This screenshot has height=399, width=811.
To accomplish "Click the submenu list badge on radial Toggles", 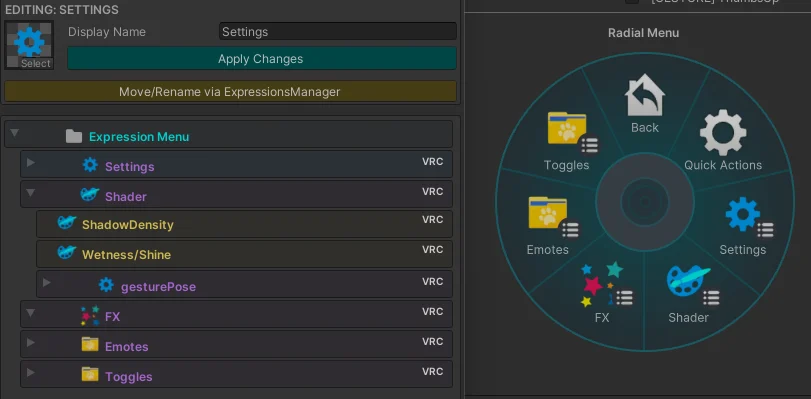I will click(x=590, y=145).
